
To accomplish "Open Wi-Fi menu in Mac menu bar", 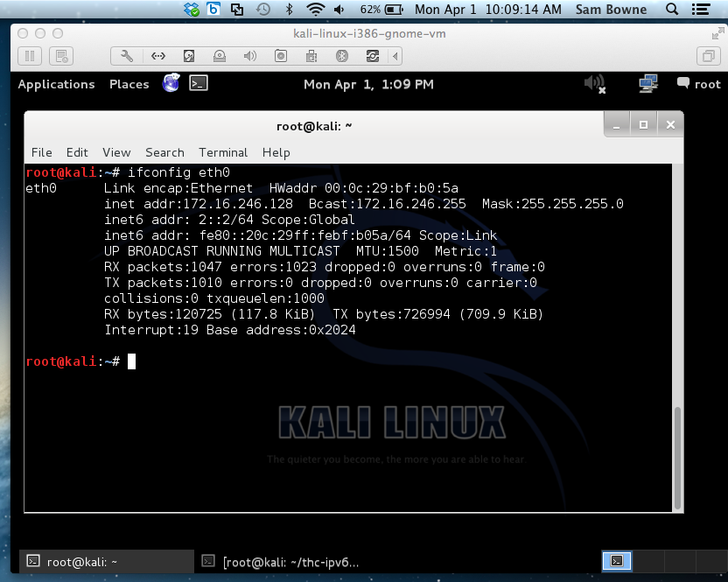I will pos(316,9).
